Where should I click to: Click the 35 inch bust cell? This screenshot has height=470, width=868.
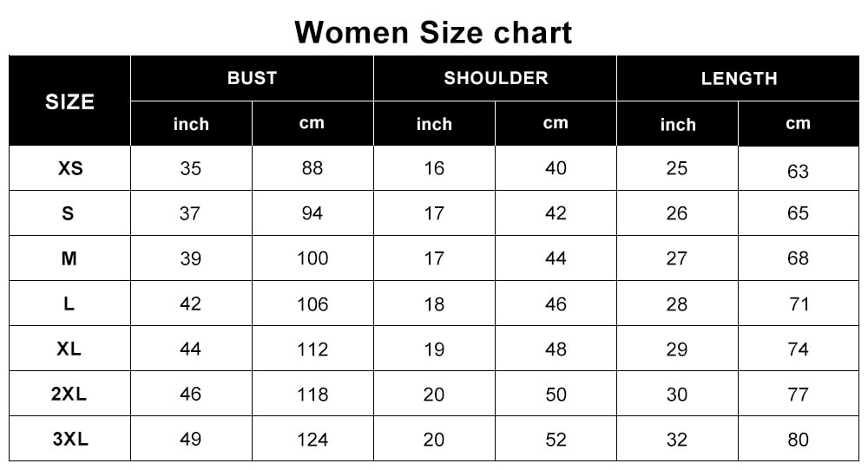(191, 168)
